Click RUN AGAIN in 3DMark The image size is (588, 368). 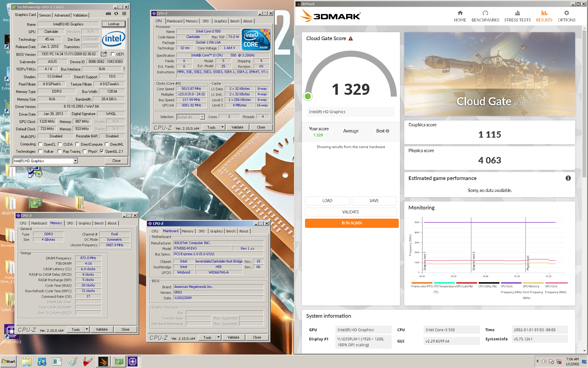352,223
